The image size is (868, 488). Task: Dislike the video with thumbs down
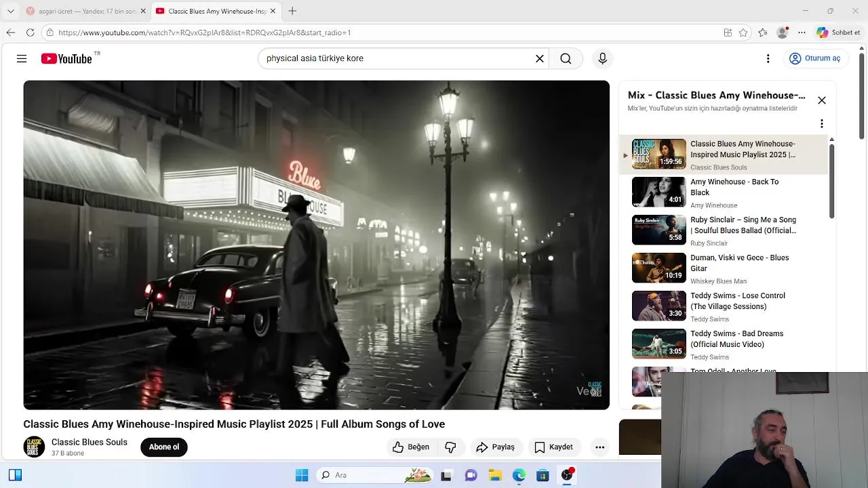(450, 447)
